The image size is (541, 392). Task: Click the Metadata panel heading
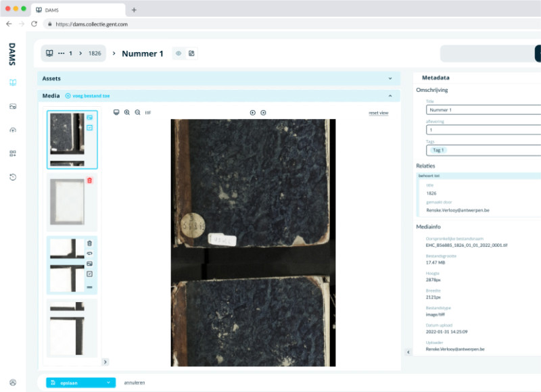click(x=436, y=78)
